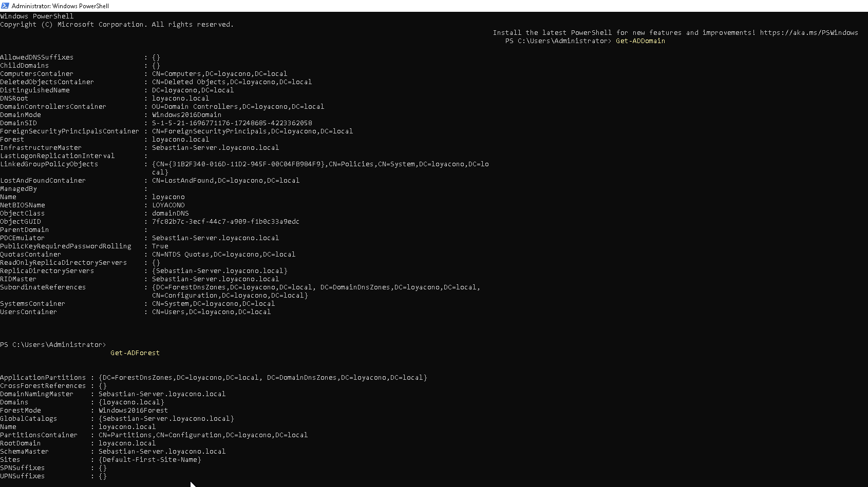
Task: Click the ObjectGUID value 7fc82b7c-3ecf-44c7
Action: coord(225,222)
